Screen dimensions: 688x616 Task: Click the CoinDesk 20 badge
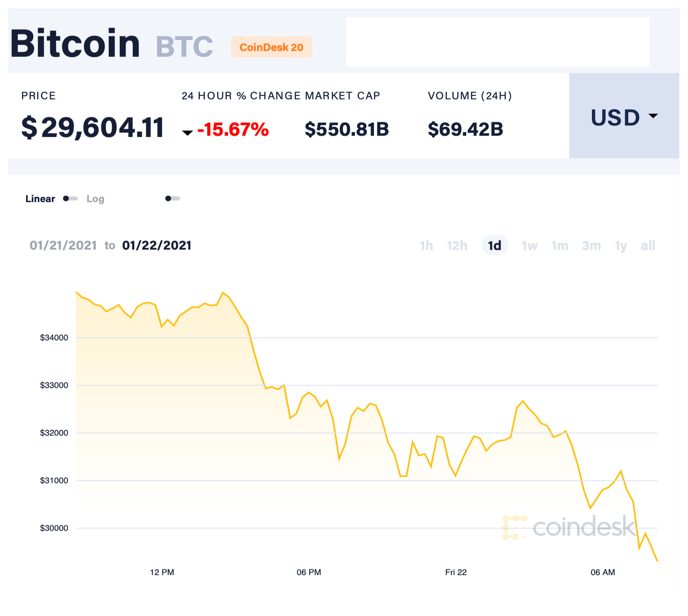point(271,48)
